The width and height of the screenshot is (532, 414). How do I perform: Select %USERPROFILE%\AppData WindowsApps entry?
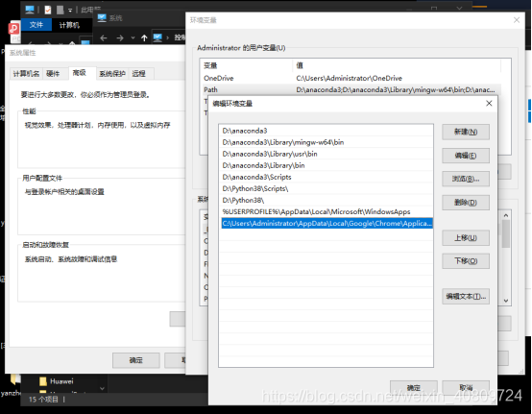point(326,211)
